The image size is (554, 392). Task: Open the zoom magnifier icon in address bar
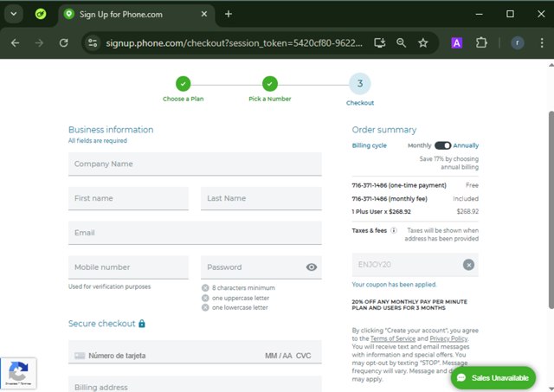[402, 43]
